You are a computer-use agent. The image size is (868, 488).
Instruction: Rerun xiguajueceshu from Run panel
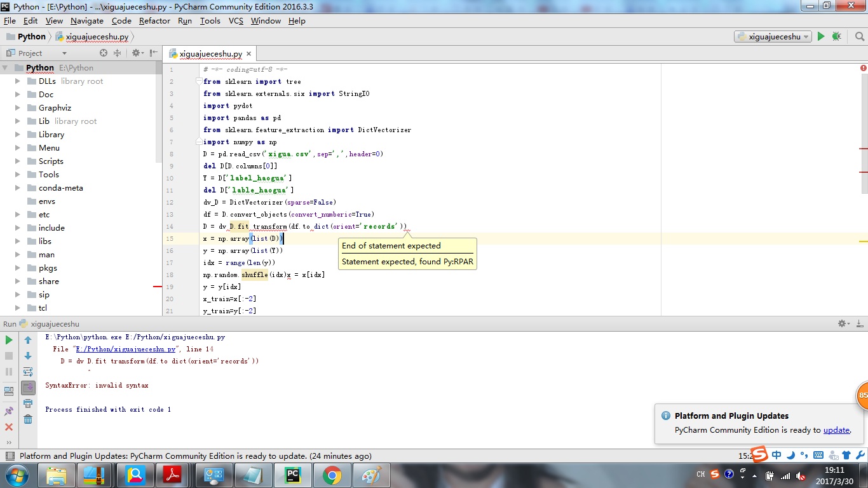coord(9,341)
